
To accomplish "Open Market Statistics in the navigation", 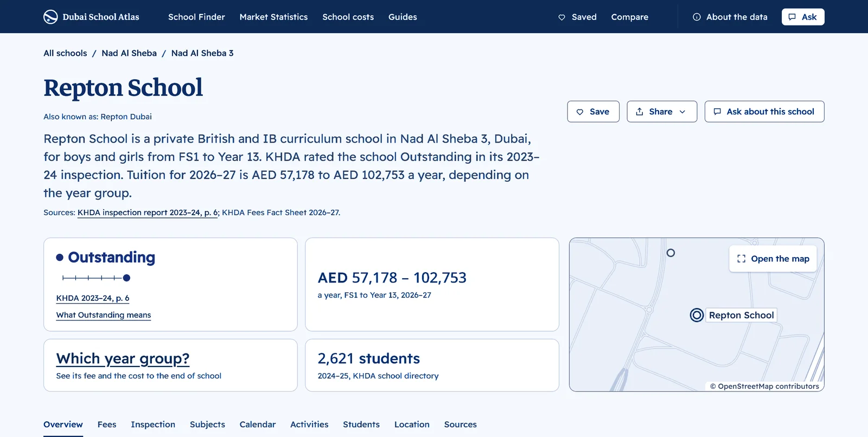I will click(x=273, y=17).
